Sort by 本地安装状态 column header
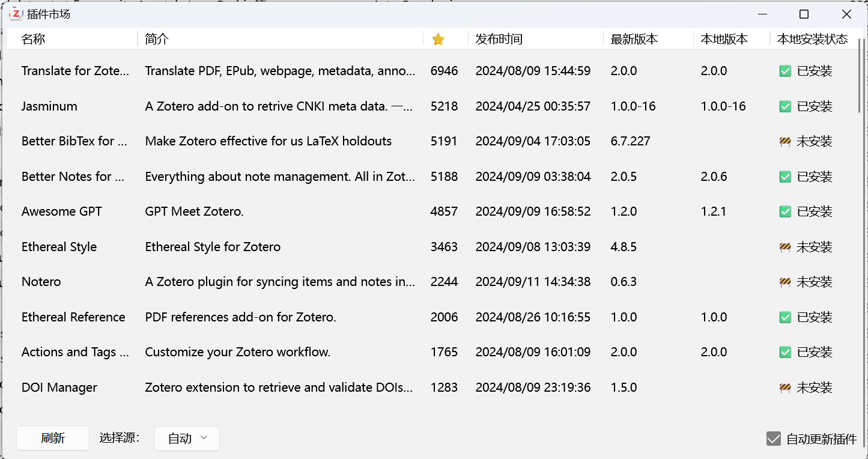The width and height of the screenshot is (868, 459). [x=812, y=39]
